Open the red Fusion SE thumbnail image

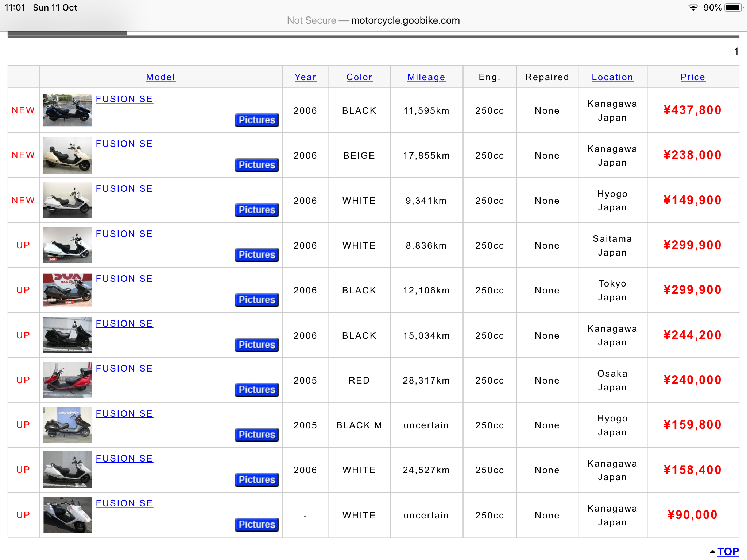[x=68, y=380]
